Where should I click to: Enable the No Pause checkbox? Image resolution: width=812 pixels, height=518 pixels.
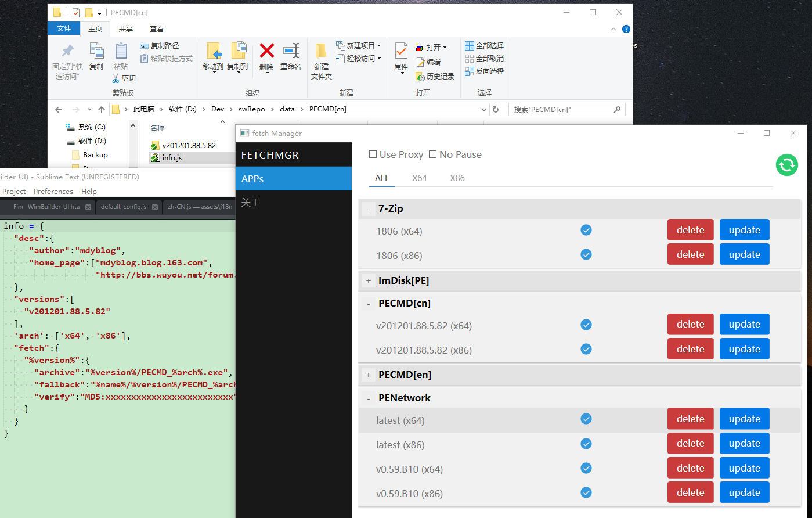[432, 154]
